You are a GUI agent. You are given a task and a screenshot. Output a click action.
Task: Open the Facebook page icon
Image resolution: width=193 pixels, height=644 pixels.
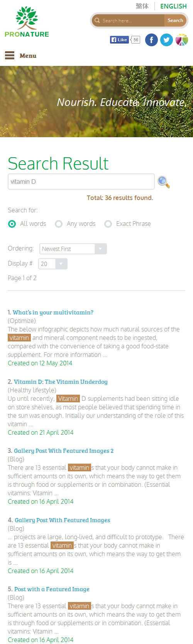click(x=151, y=40)
